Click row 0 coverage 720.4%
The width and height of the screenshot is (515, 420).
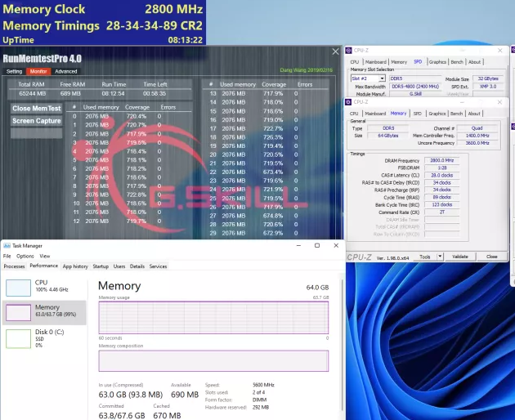point(137,116)
